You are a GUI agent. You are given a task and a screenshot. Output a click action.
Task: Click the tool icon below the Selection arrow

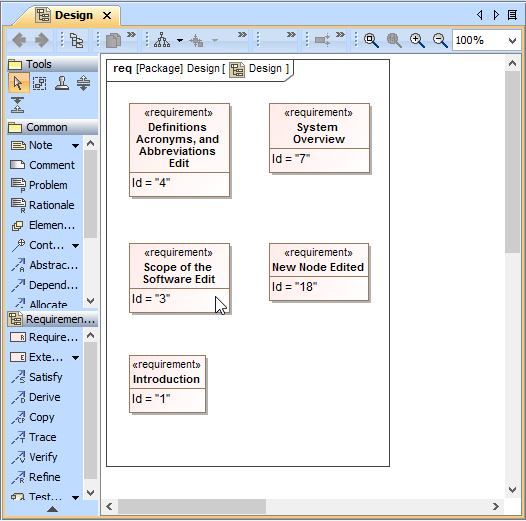point(17,105)
